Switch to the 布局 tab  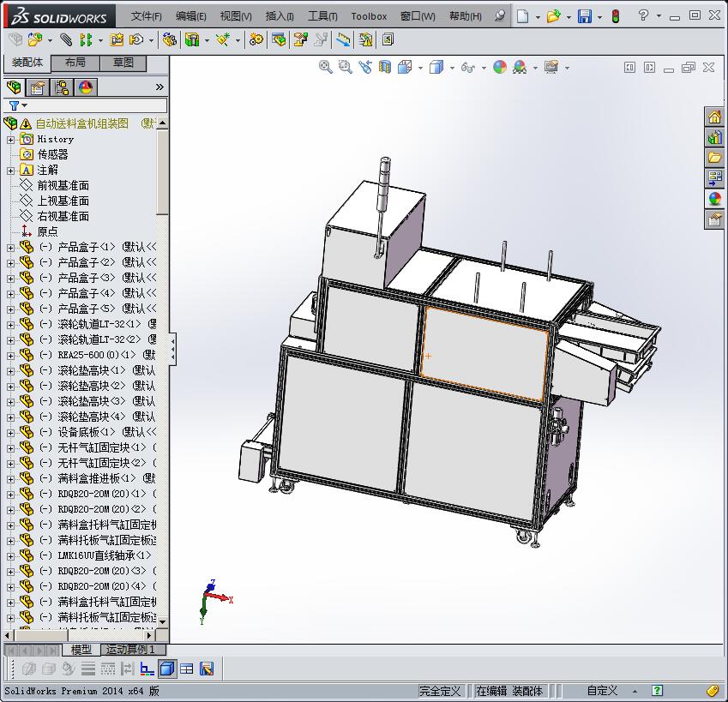[x=75, y=63]
